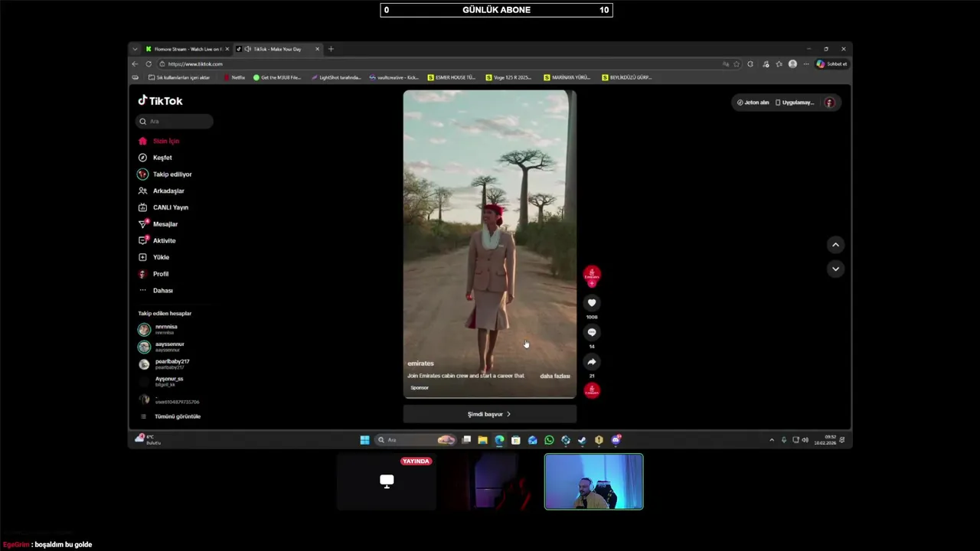
Task: Click Uygulamayı get app button
Action: point(795,103)
